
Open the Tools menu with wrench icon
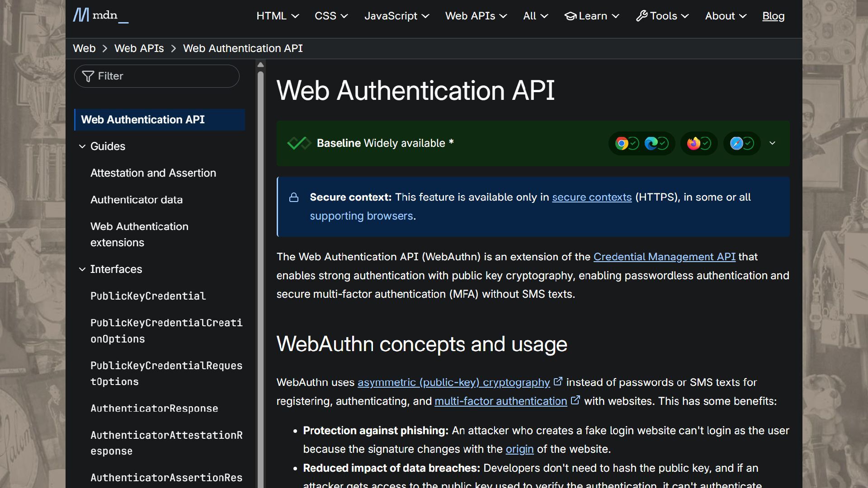coord(662,16)
